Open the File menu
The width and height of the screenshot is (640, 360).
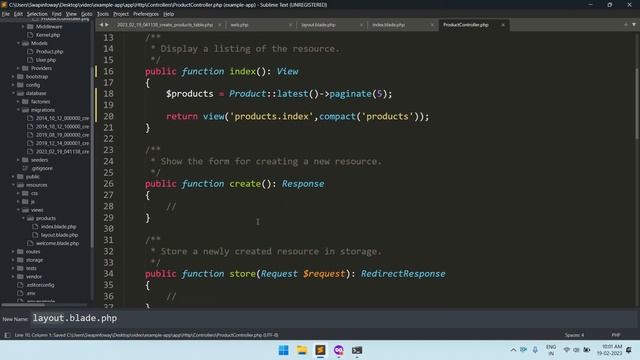tap(5, 14)
